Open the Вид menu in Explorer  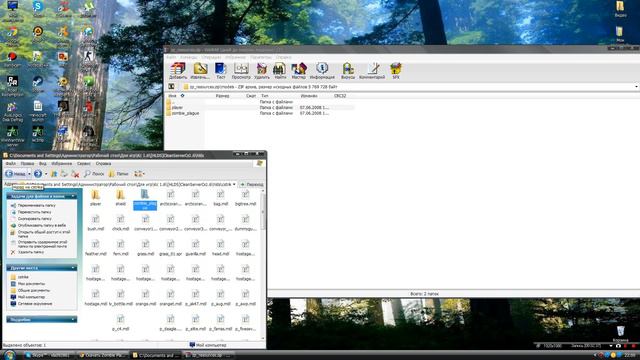[x=42, y=164]
